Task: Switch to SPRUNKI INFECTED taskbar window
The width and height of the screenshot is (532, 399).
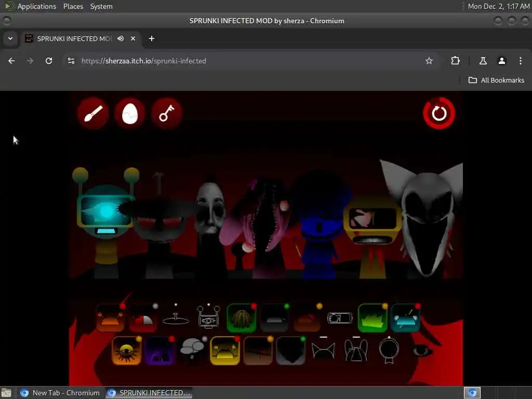Action: tap(149, 393)
